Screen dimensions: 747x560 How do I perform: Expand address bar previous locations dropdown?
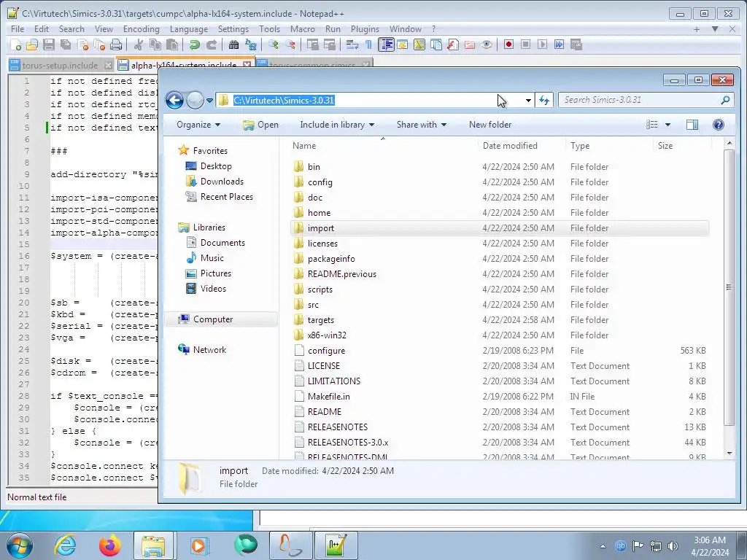click(x=528, y=101)
